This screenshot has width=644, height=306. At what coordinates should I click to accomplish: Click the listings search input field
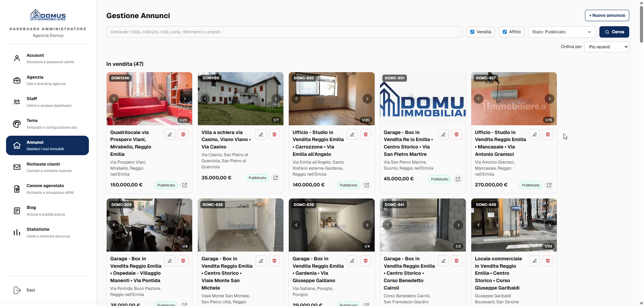pos(284,32)
